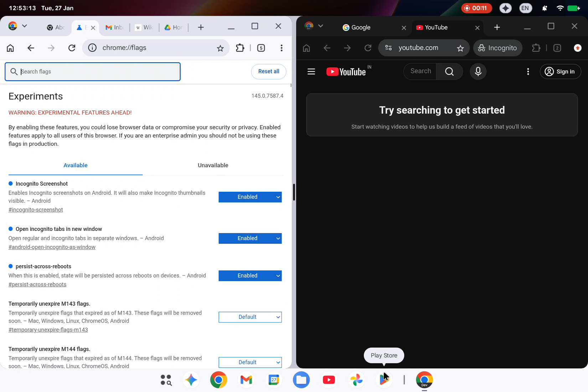Set Incognito Screenshot flag dropdown
Viewport: 588px width, 392px height.
tap(250, 197)
